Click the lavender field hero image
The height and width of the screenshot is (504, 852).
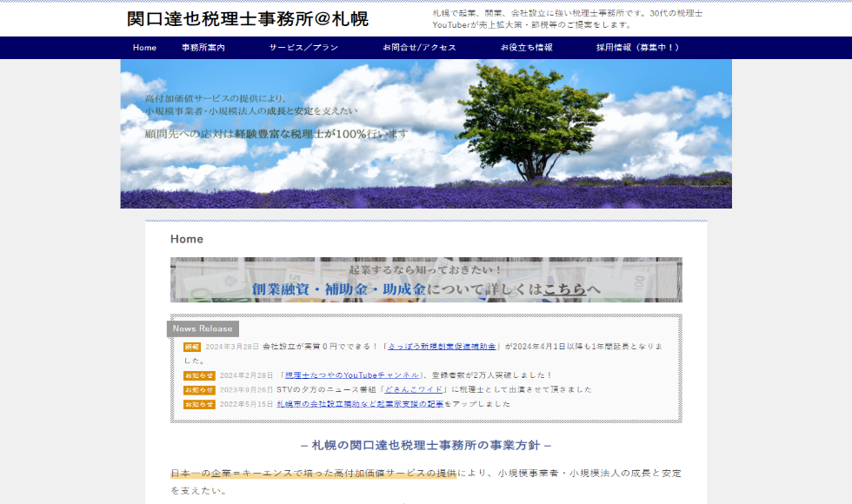pyautogui.click(x=426, y=134)
